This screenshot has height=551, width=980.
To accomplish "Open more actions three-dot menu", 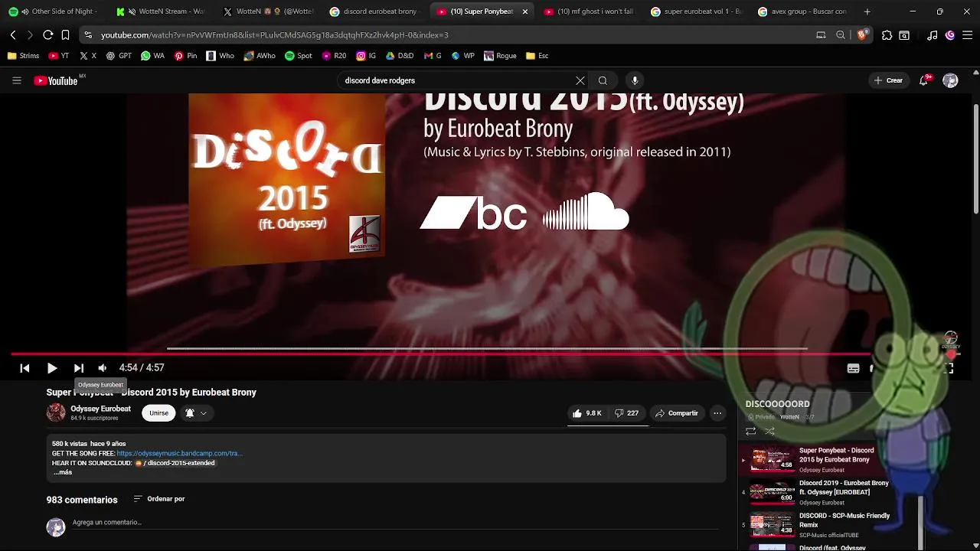I will (x=717, y=413).
